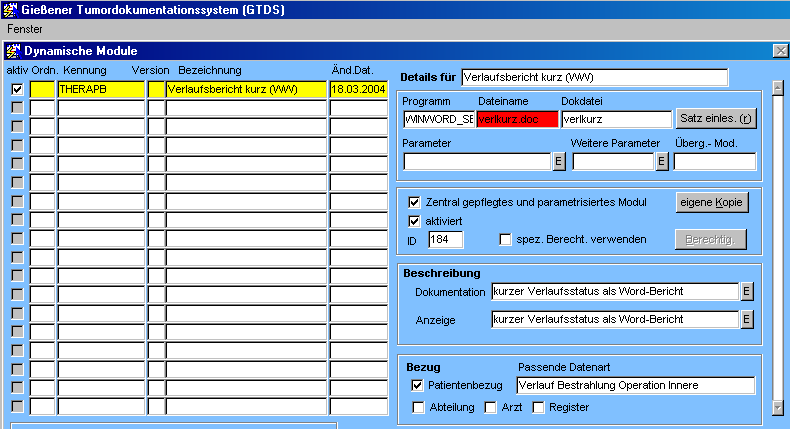The height and width of the screenshot is (429, 790).
Task: Enable the Abteilung checkbox
Action: [418, 407]
